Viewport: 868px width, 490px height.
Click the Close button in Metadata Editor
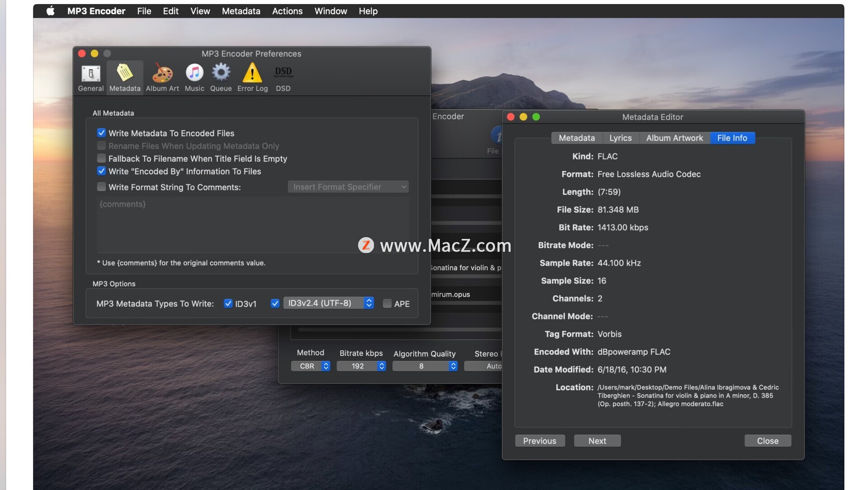(767, 441)
